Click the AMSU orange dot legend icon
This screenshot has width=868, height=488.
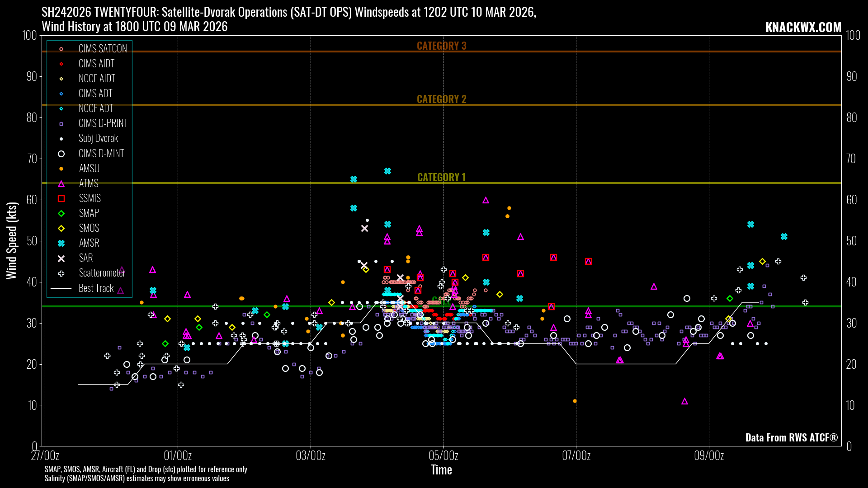[61, 169]
